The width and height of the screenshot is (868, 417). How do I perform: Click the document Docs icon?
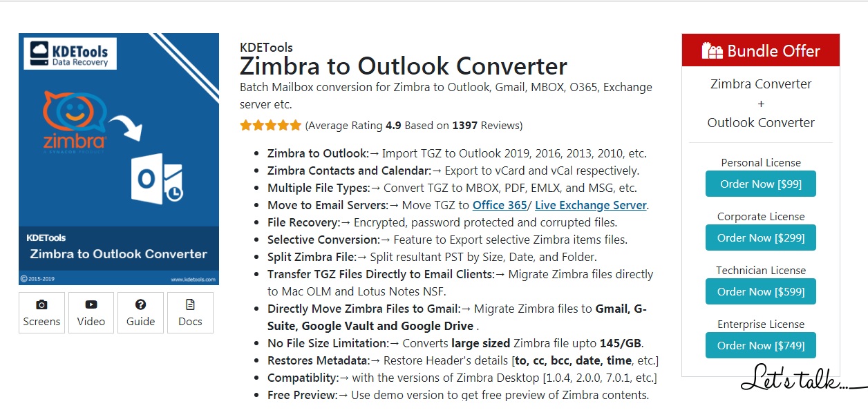tap(190, 304)
